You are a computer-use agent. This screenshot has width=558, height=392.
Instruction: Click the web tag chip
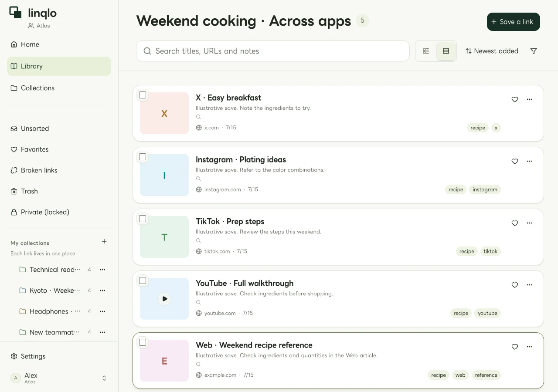click(x=460, y=375)
